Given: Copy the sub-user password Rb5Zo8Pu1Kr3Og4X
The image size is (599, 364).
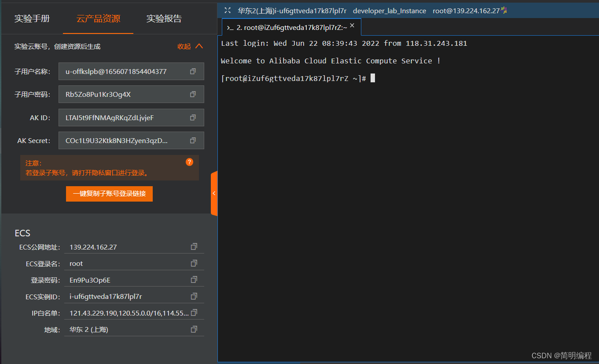Looking at the screenshot, I should pos(193,94).
